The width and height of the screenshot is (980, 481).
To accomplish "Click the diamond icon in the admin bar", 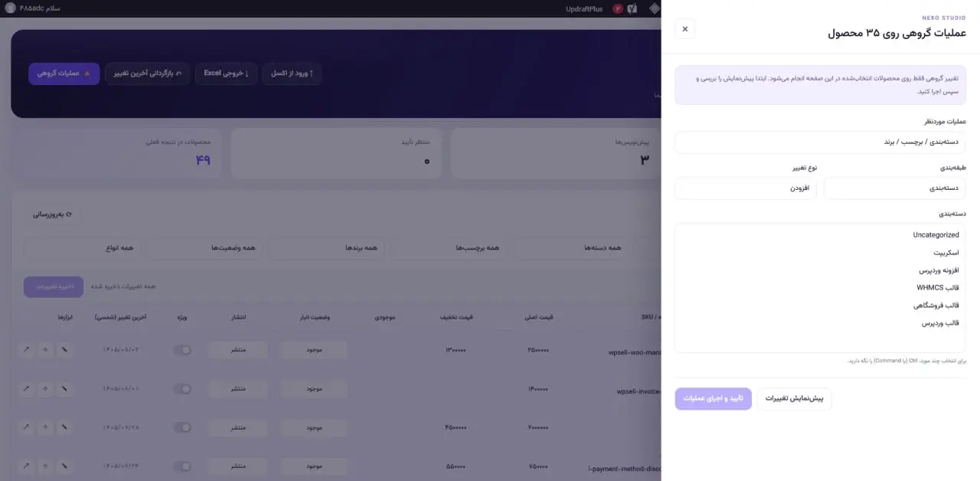I will tap(654, 8).
